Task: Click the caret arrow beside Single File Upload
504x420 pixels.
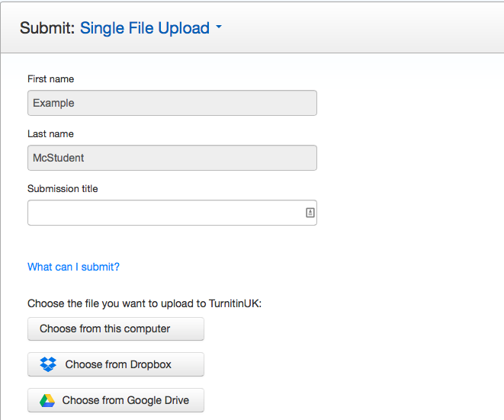Action: 219,28
